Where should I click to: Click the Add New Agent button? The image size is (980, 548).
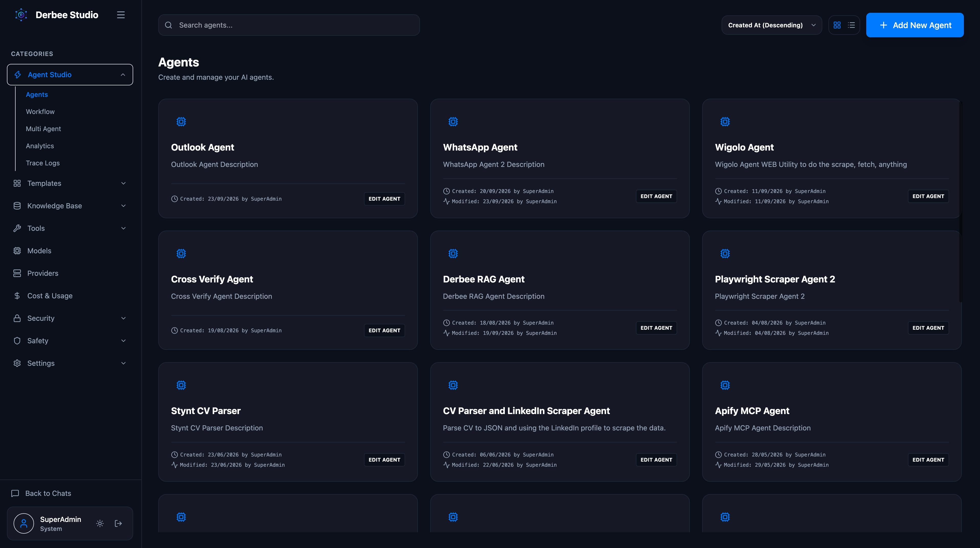tap(915, 25)
